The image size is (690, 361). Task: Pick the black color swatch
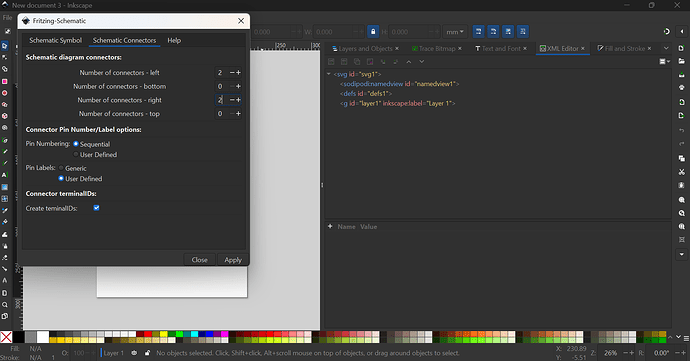(18, 337)
